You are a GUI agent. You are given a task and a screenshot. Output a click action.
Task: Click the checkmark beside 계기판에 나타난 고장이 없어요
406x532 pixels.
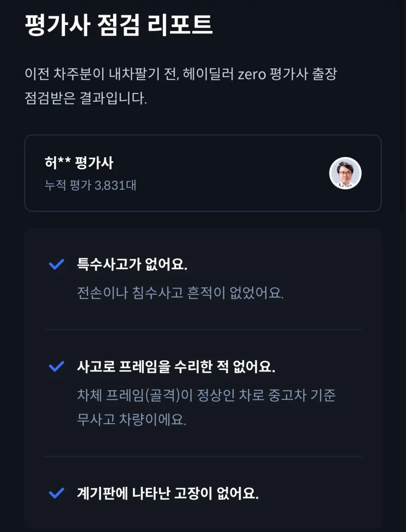point(56,493)
